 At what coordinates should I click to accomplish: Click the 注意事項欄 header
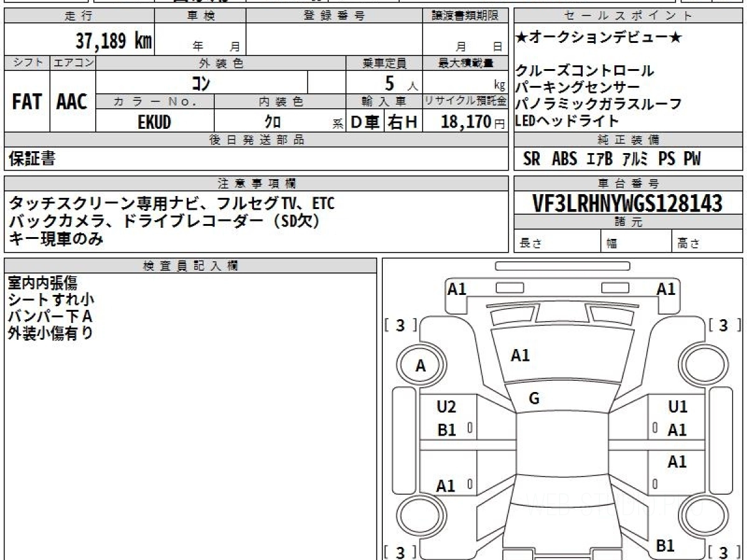coord(256,183)
